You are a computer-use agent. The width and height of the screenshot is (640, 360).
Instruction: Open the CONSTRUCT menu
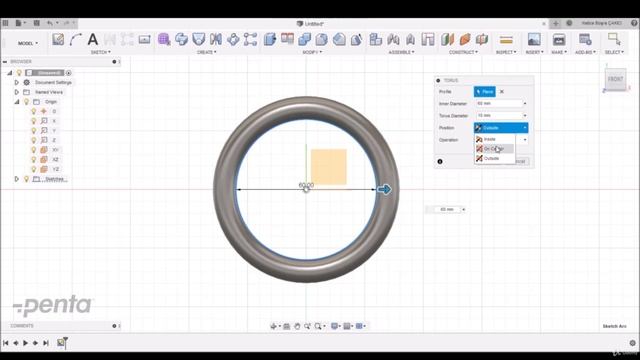coord(463,52)
